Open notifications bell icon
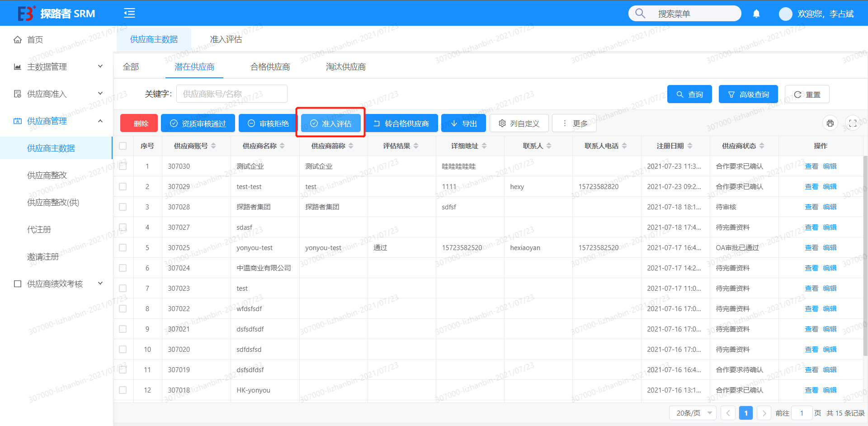 pos(756,14)
